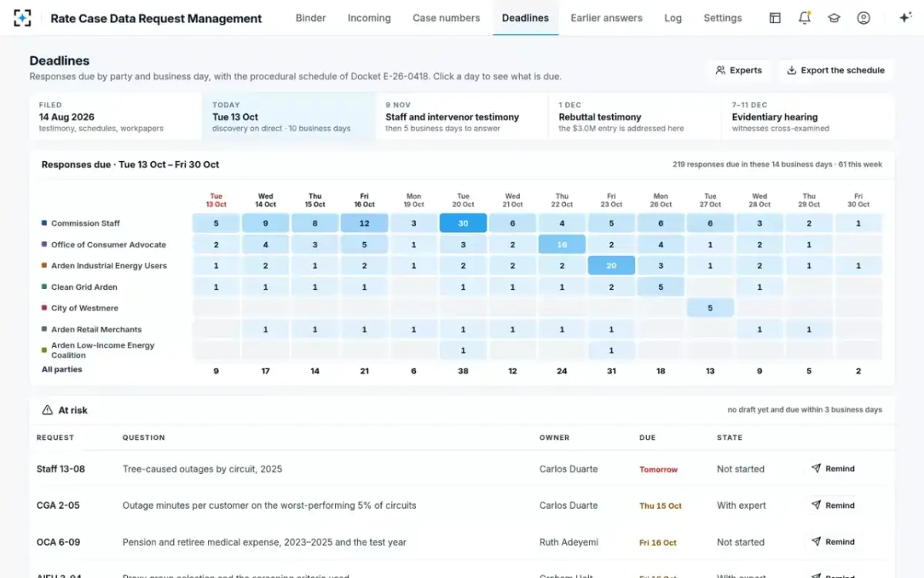Select the 7–11 Dec Evidentiary hearing card

[808, 116]
